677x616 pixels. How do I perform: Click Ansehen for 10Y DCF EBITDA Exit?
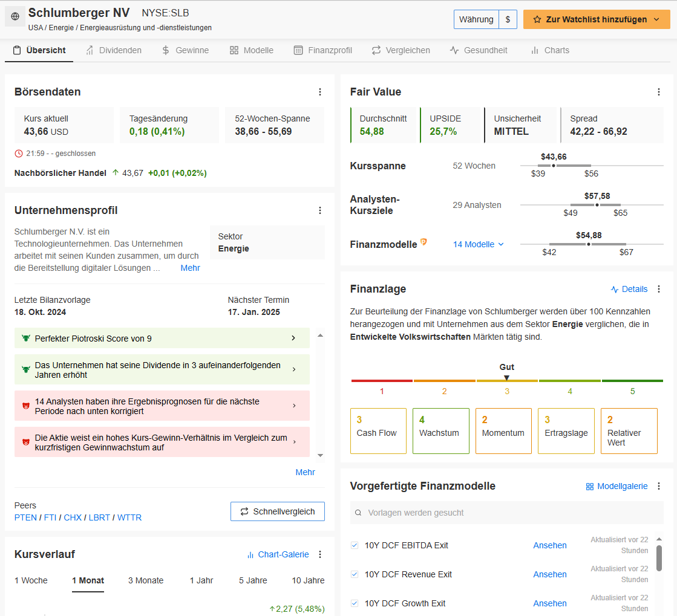[x=549, y=545]
